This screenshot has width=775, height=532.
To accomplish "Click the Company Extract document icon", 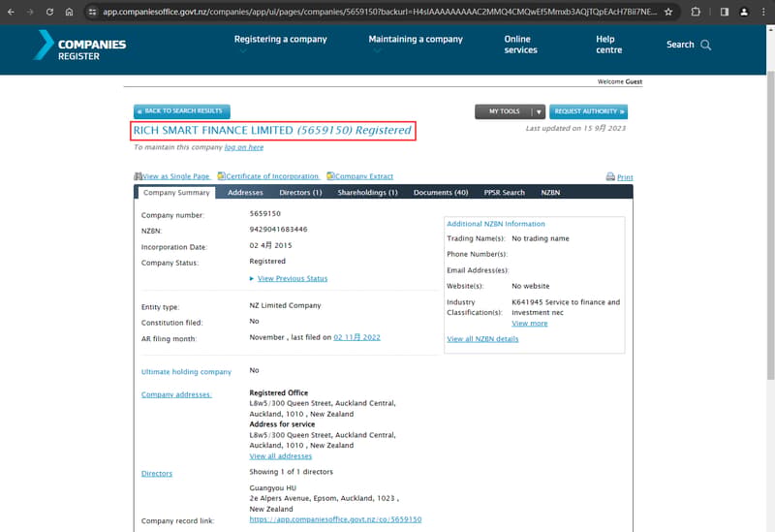I will point(330,176).
